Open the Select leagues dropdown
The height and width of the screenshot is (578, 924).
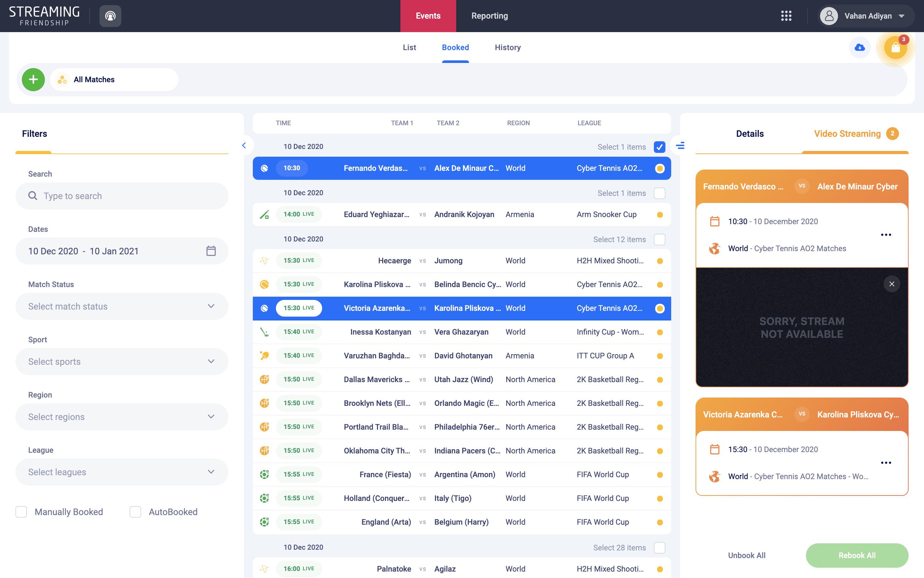[x=122, y=472]
